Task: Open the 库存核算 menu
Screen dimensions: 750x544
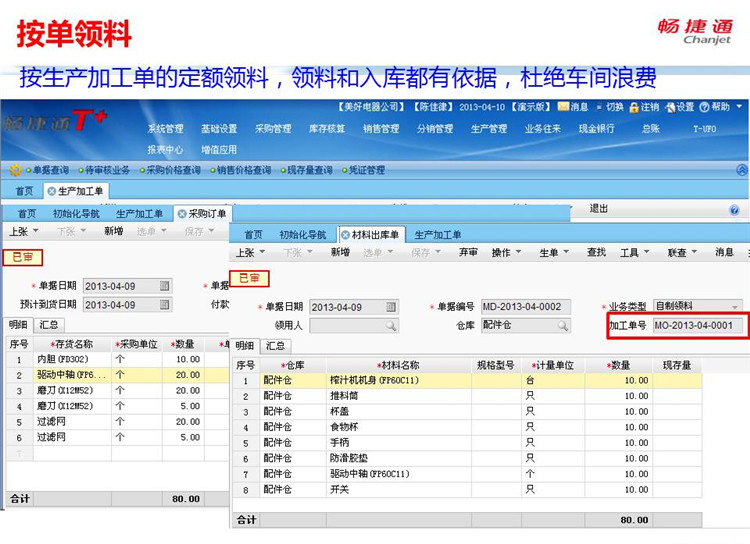Action: [x=326, y=129]
